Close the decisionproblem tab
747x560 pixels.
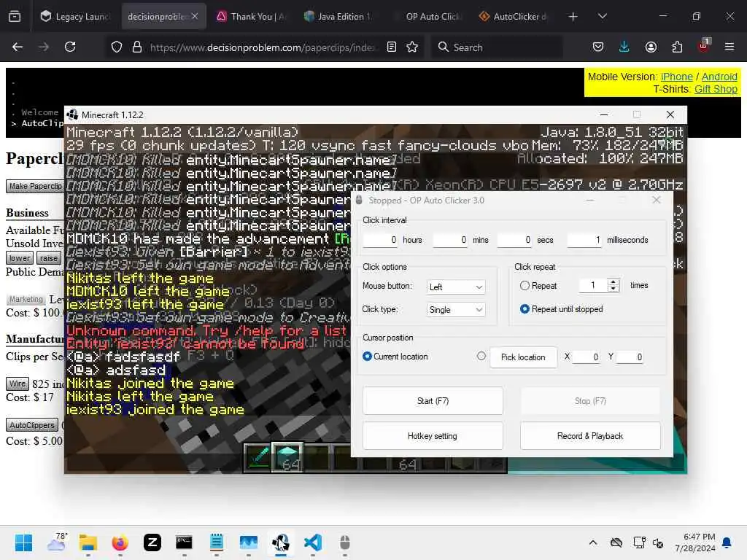[x=195, y=17]
